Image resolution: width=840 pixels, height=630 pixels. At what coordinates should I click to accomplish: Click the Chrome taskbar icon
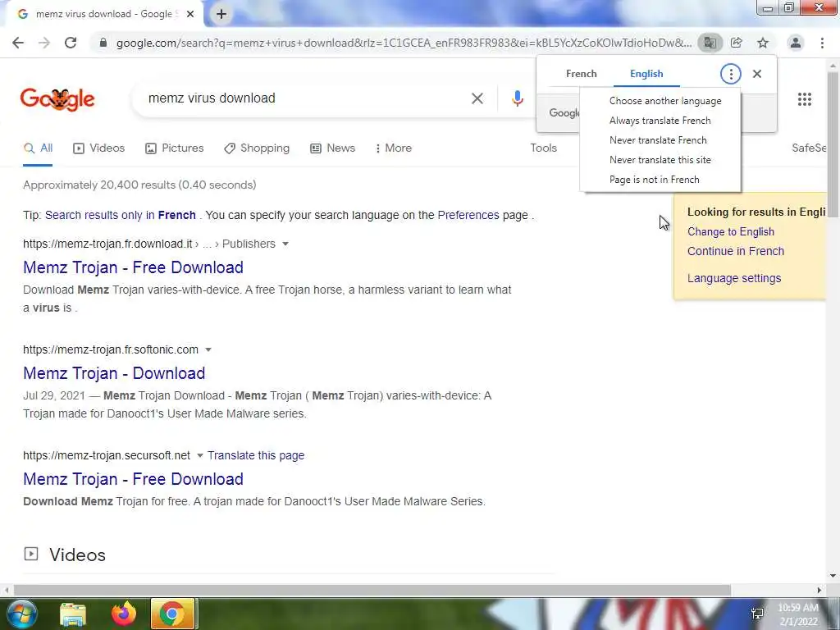pyautogui.click(x=172, y=614)
